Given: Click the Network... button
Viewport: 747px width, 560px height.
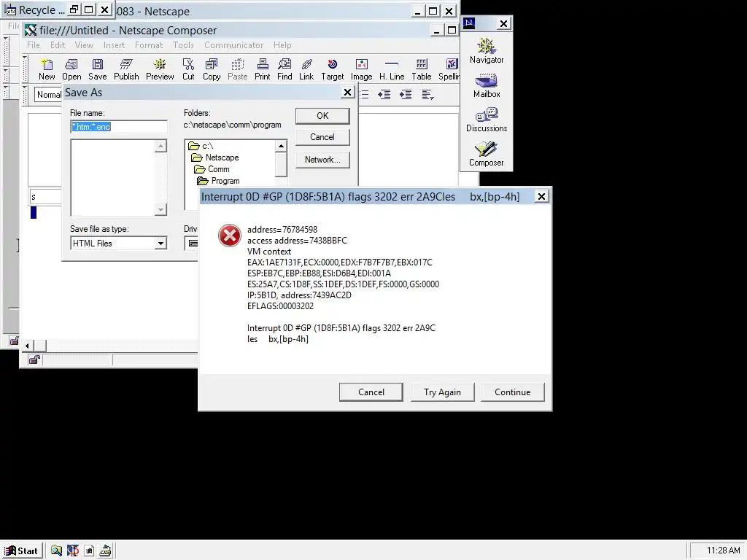Looking at the screenshot, I should coord(322,160).
